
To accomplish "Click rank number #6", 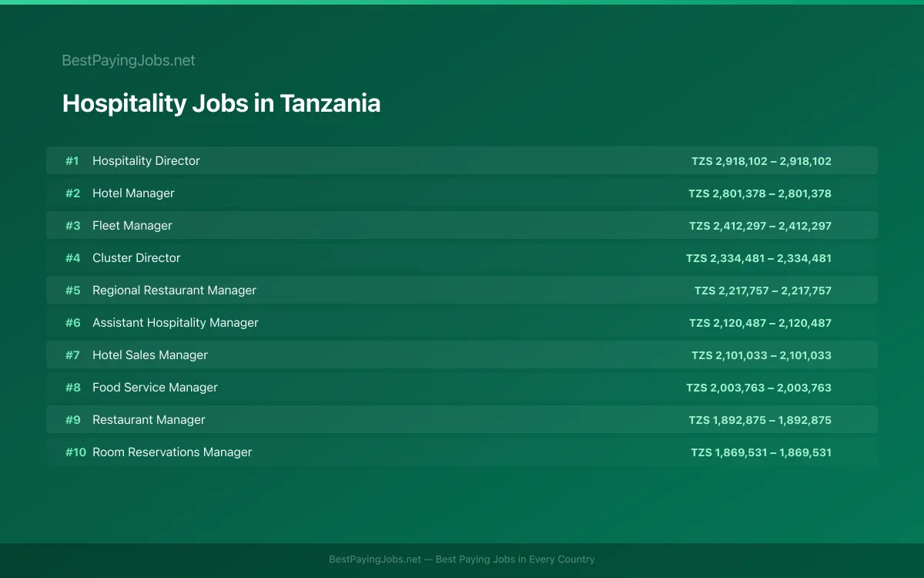I will tap(72, 323).
